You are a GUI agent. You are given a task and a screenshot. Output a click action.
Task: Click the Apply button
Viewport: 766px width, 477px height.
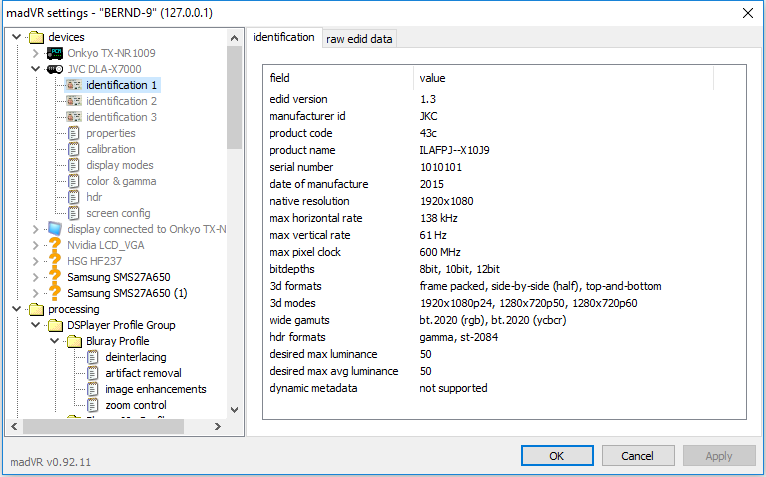(x=719, y=456)
